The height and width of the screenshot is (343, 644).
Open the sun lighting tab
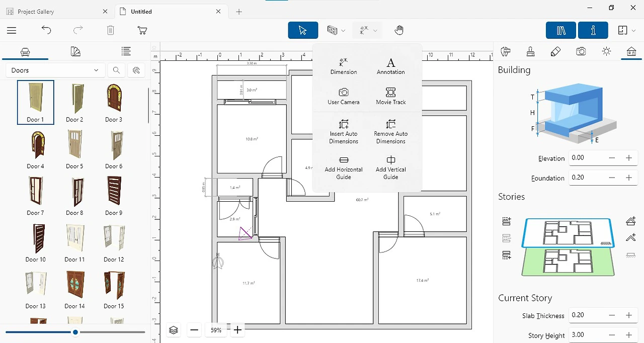pos(606,51)
